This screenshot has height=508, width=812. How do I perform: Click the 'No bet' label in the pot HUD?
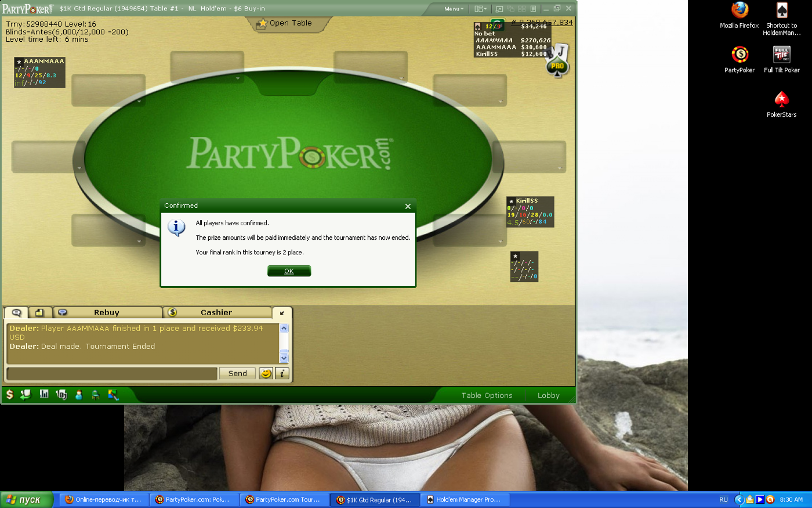tap(485, 34)
